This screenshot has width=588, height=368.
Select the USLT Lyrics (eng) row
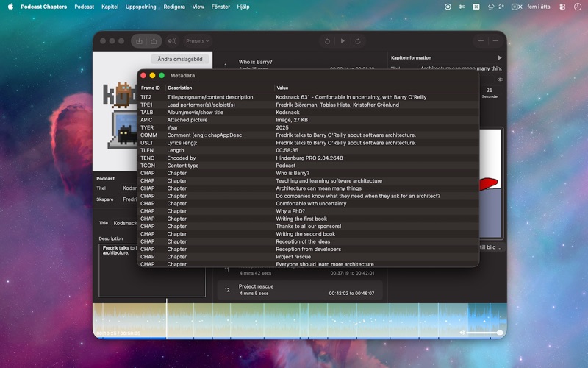point(308,143)
